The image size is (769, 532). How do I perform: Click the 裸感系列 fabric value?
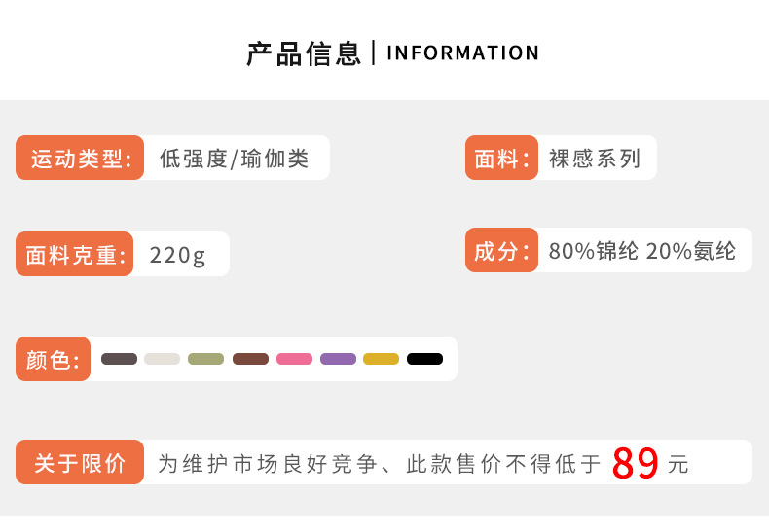(595, 159)
